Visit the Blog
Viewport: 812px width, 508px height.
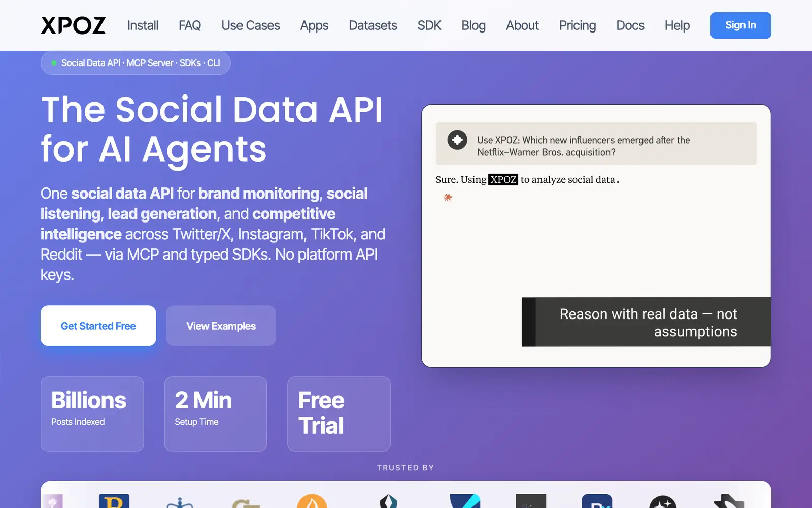(473, 25)
